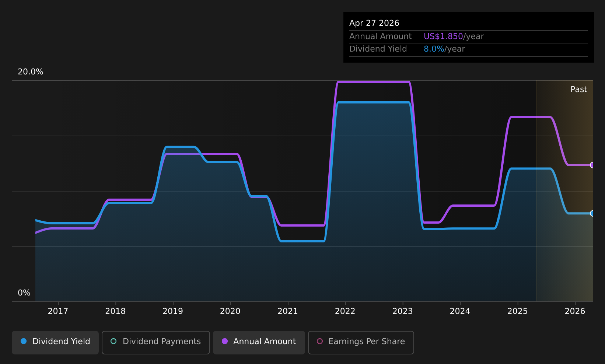Click the 2023 x-axis label

[x=403, y=311]
